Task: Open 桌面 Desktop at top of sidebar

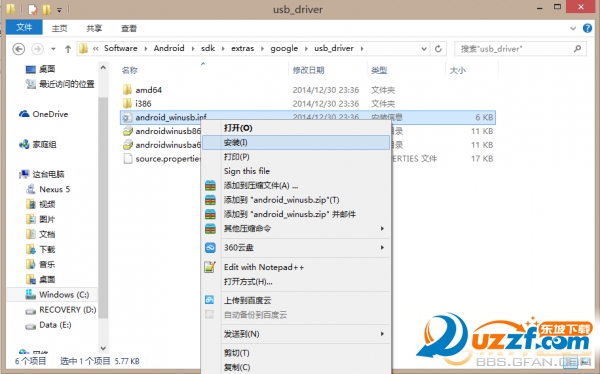Action: pos(41,69)
